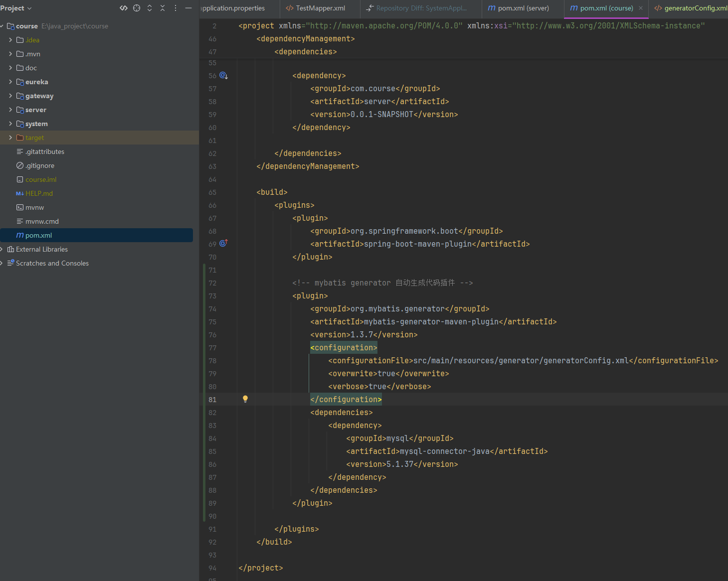Click gutter icon on line 69
Viewport: 728px width, 581px height.
(x=224, y=243)
